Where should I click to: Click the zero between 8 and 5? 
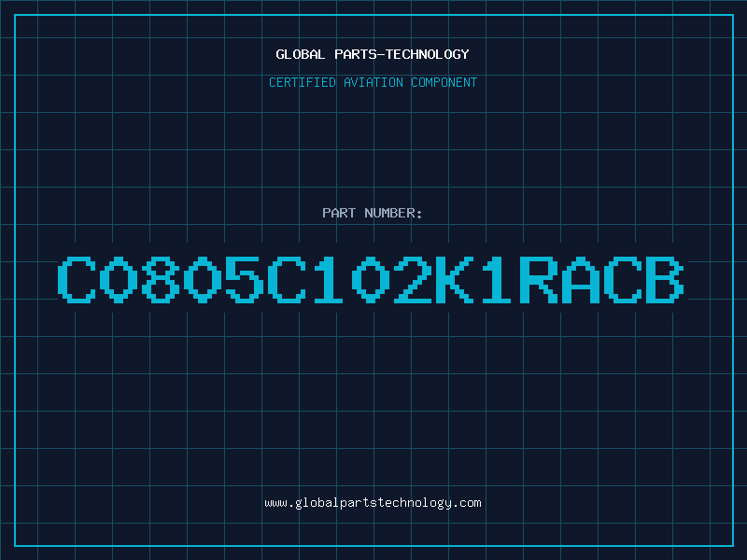click(x=203, y=279)
